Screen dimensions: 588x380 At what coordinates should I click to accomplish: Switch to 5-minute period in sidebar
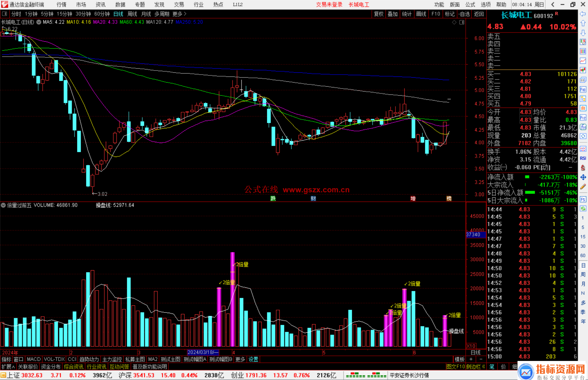tap(583, 227)
